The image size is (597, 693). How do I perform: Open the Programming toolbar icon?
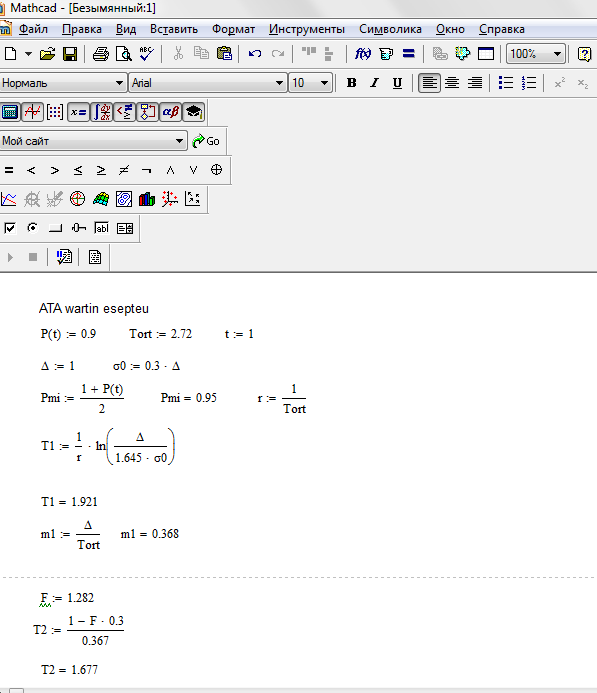click(x=148, y=112)
